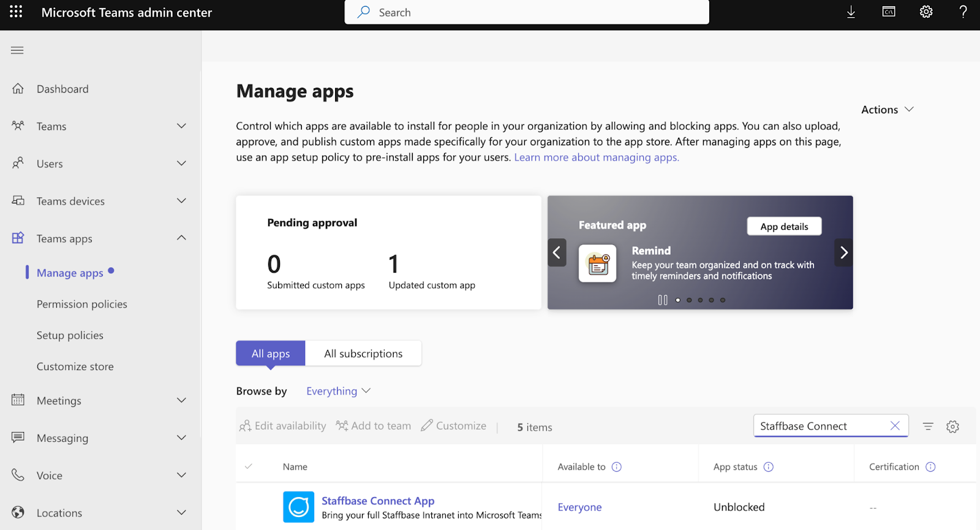Switch to the All apps tab

click(x=271, y=354)
